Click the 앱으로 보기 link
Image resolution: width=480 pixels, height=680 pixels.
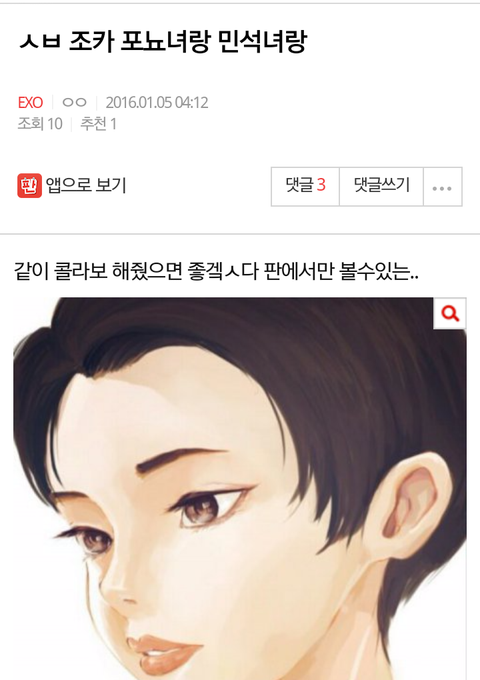click(x=86, y=186)
